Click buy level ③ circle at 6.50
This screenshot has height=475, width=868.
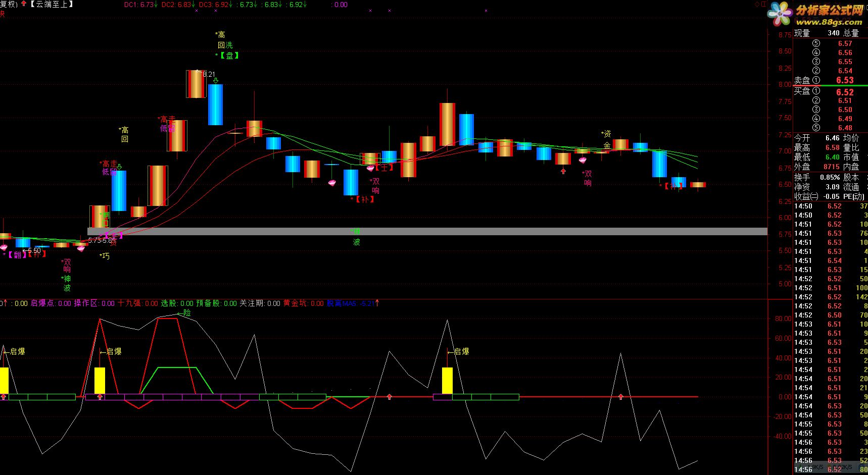click(x=816, y=110)
